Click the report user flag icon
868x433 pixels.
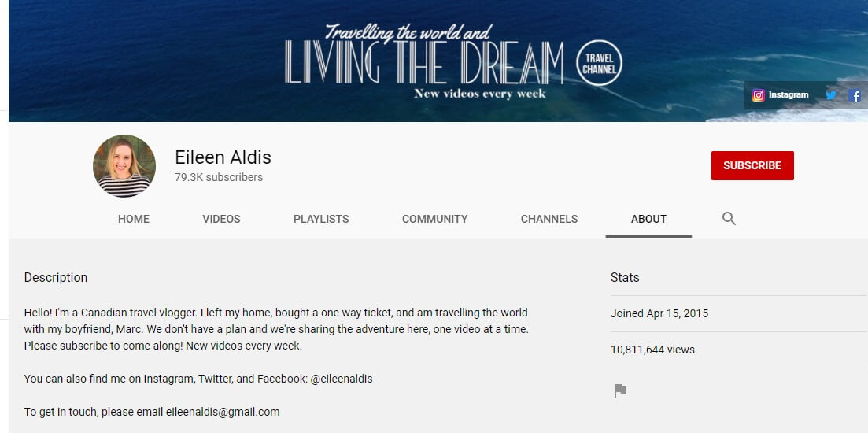[x=621, y=391]
